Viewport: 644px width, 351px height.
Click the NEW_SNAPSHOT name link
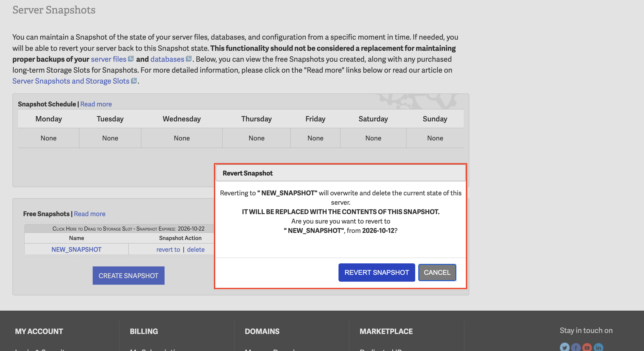point(76,249)
